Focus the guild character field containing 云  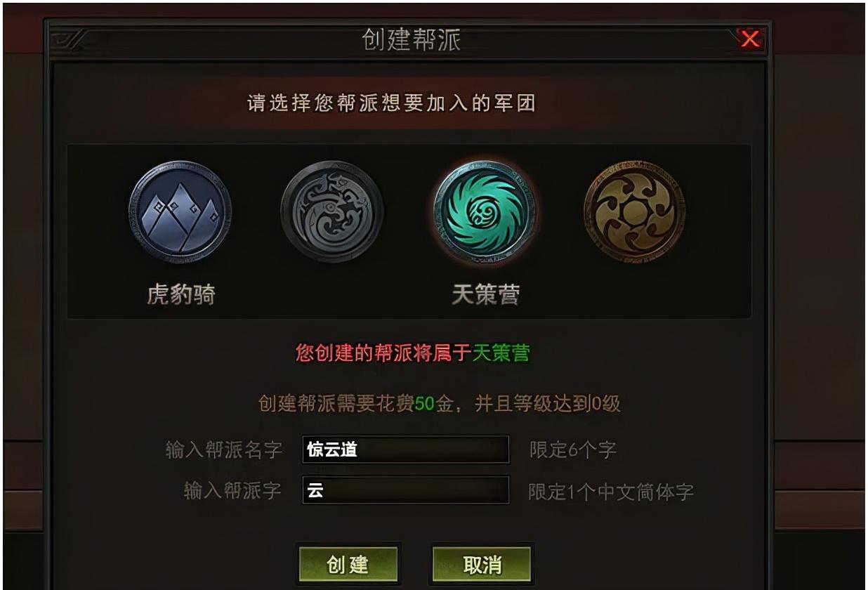tap(406, 490)
